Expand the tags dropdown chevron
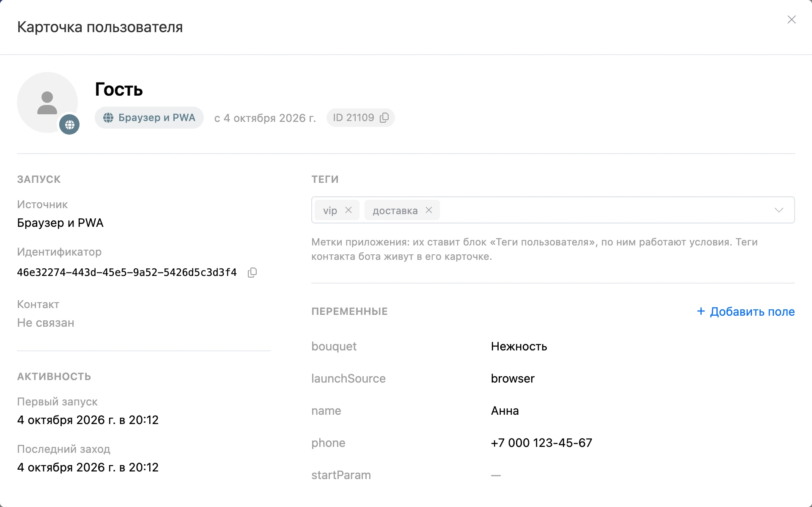 [x=779, y=210]
